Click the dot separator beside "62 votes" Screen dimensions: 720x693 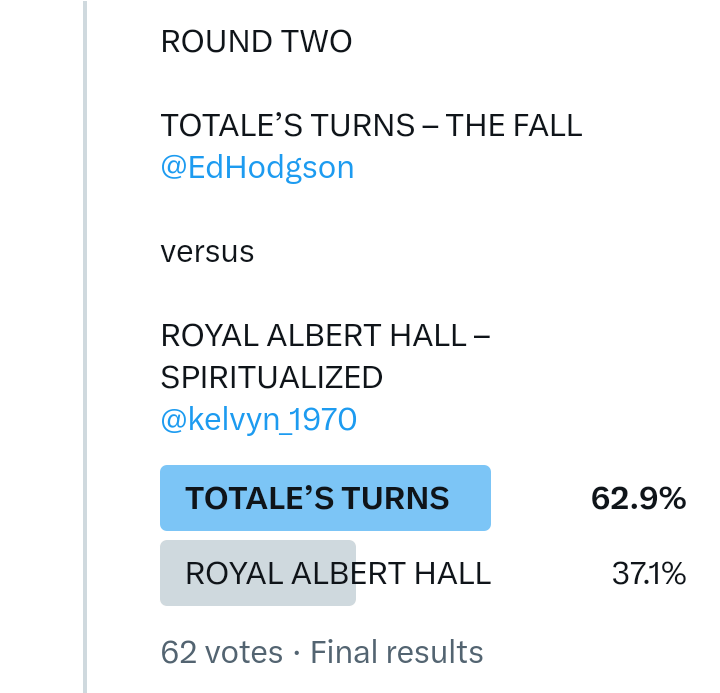[x=297, y=653]
